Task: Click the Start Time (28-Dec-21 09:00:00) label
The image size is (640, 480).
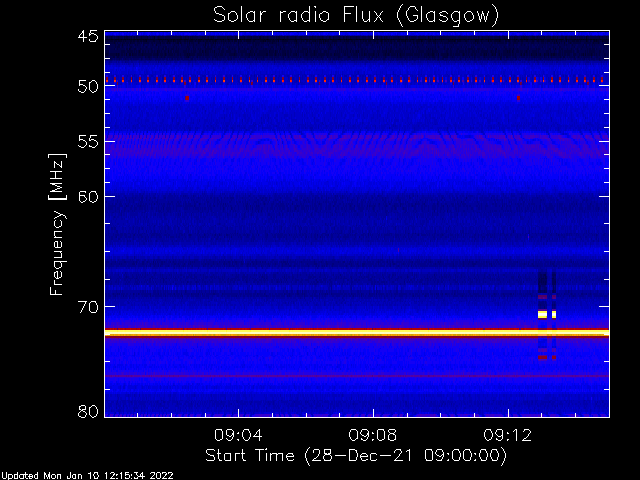Action: click(x=356, y=456)
